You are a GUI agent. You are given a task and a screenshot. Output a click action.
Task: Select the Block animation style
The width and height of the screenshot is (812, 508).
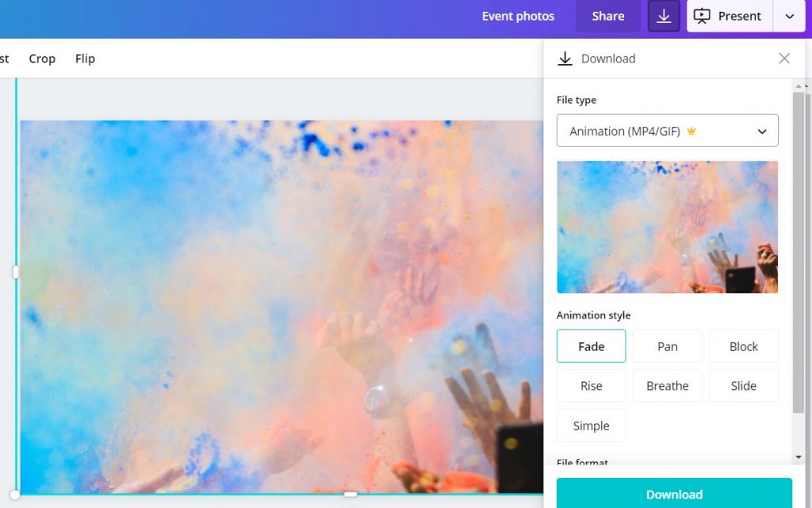743,346
